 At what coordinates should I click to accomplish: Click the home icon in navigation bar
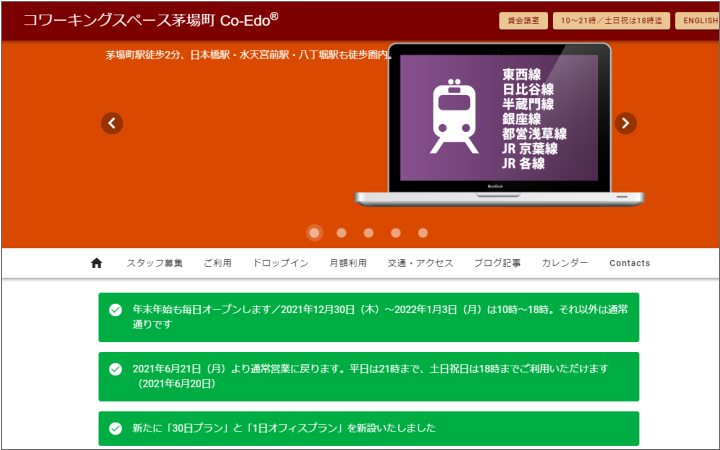click(x=96, y=263)
